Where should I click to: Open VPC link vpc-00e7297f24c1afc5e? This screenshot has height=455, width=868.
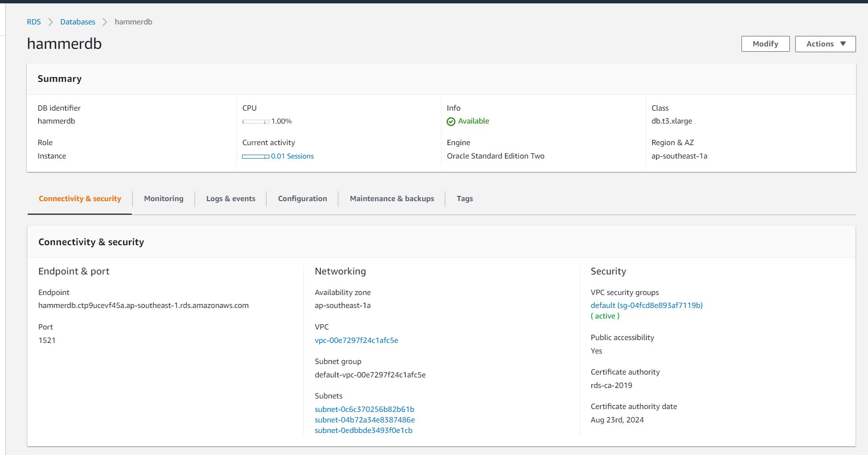click(356, 341)
